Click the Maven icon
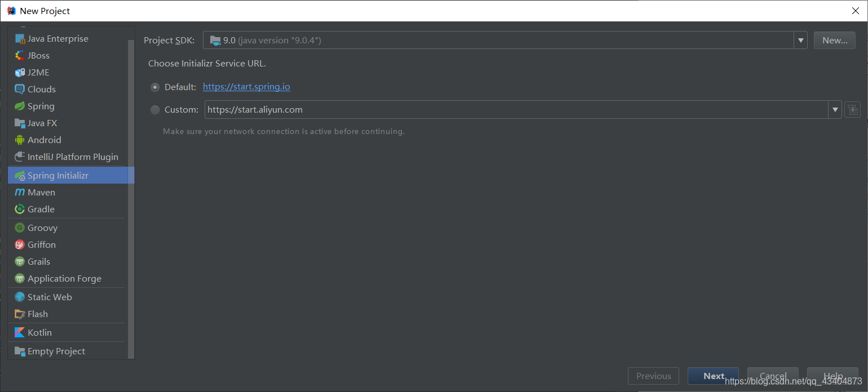This screenshot has width=868, height=392. [x=20, y=193]
